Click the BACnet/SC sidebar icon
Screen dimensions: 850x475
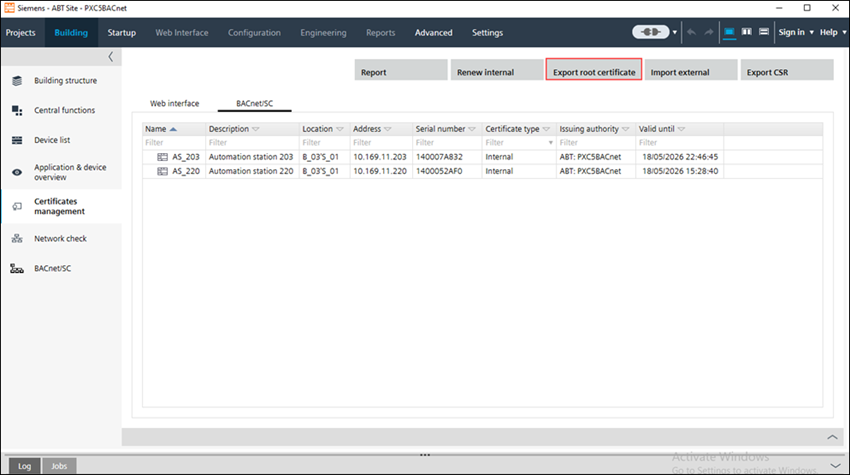click(17, 269)
